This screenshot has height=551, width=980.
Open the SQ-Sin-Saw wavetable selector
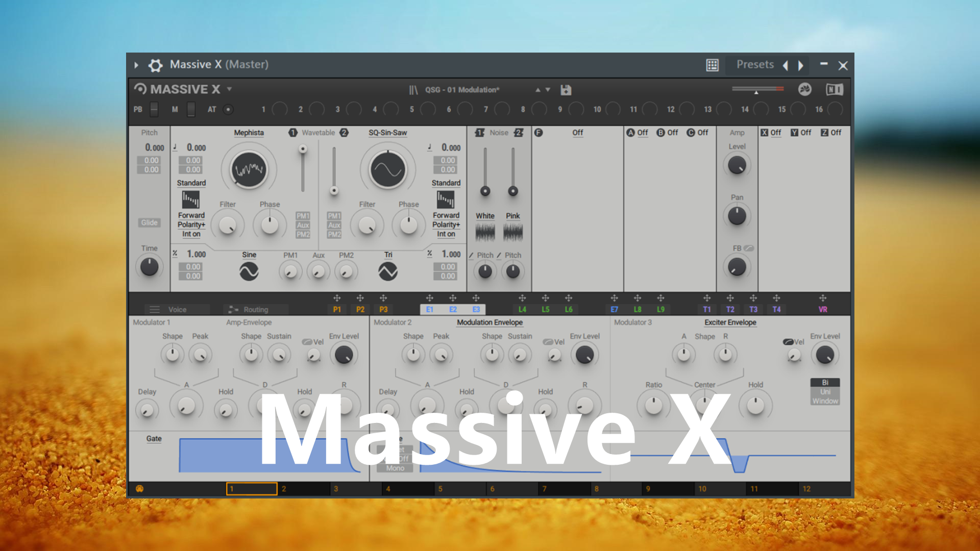click(388, 133)
